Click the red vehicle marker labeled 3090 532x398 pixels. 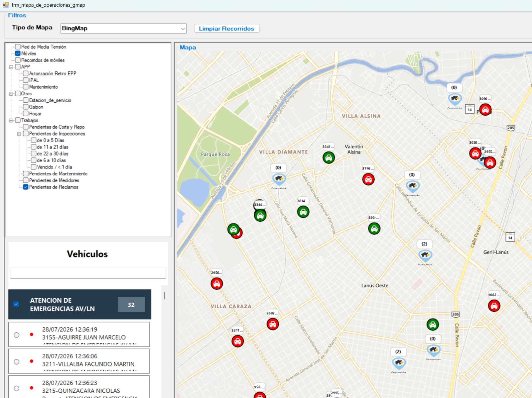click(x=485, y=109)
